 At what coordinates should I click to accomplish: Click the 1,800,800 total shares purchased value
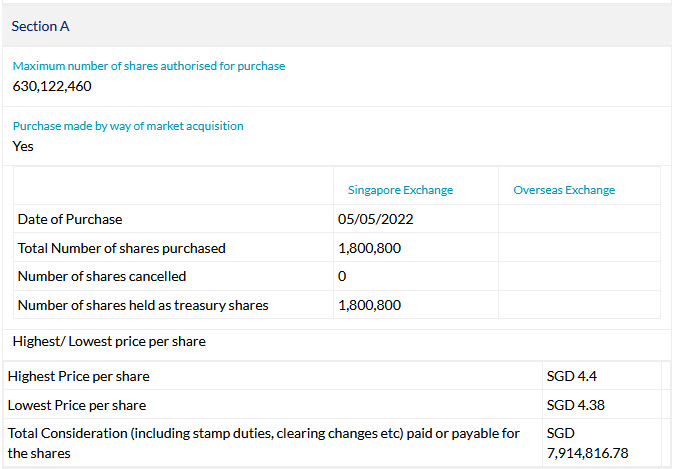[x=369, y=248]
